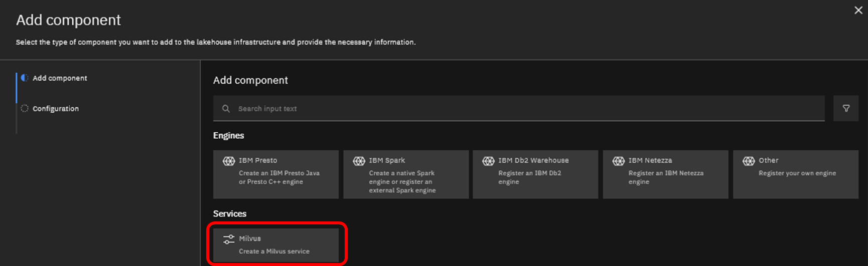
Task: Click the IBM Db2 Warehouse engine icon
Action: pos(488,161)
